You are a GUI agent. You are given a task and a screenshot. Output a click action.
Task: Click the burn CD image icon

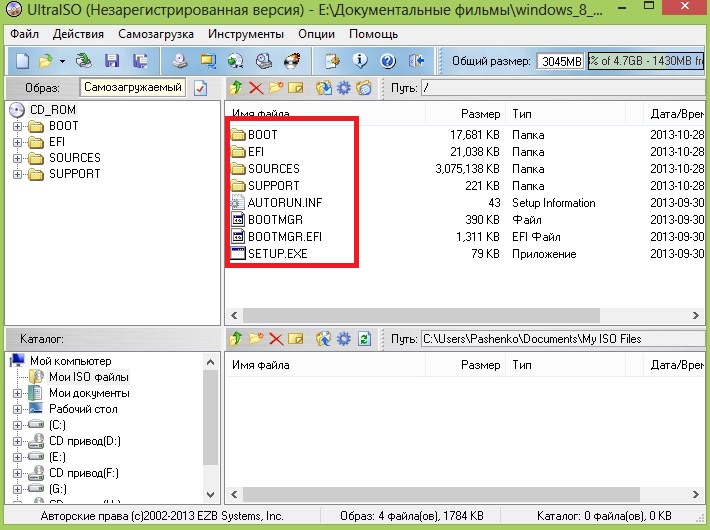click(x=291, y=61)
